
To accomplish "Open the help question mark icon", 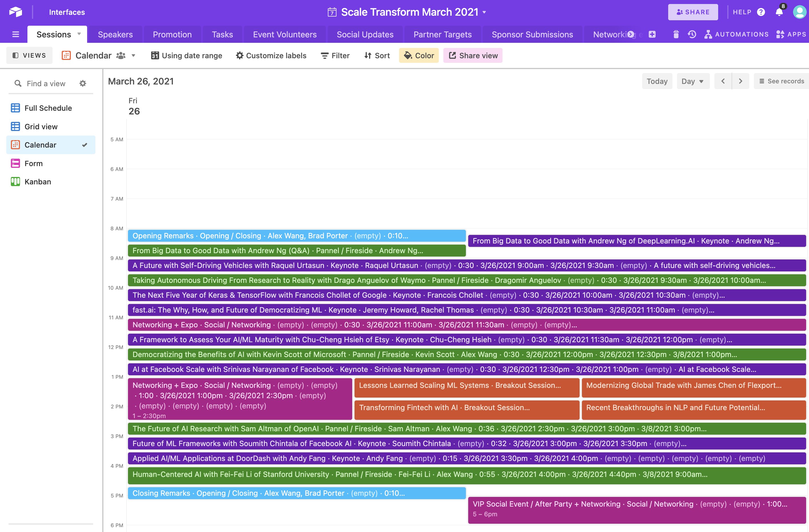I will point(761,12).
